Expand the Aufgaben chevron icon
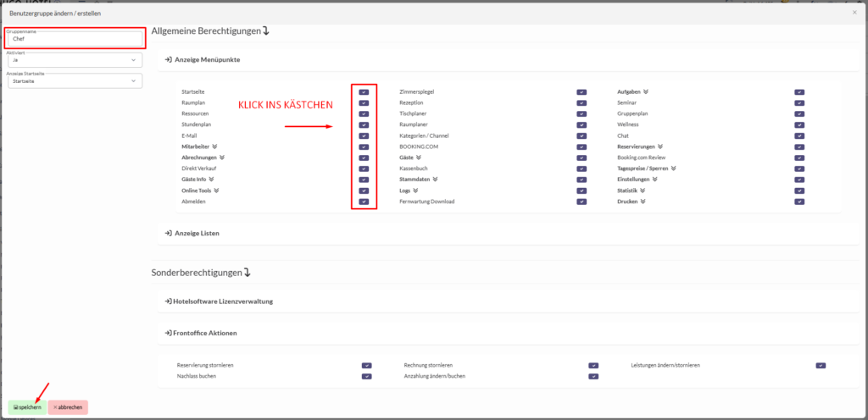This screenshot has width=868, height=420. click(646, 91)
